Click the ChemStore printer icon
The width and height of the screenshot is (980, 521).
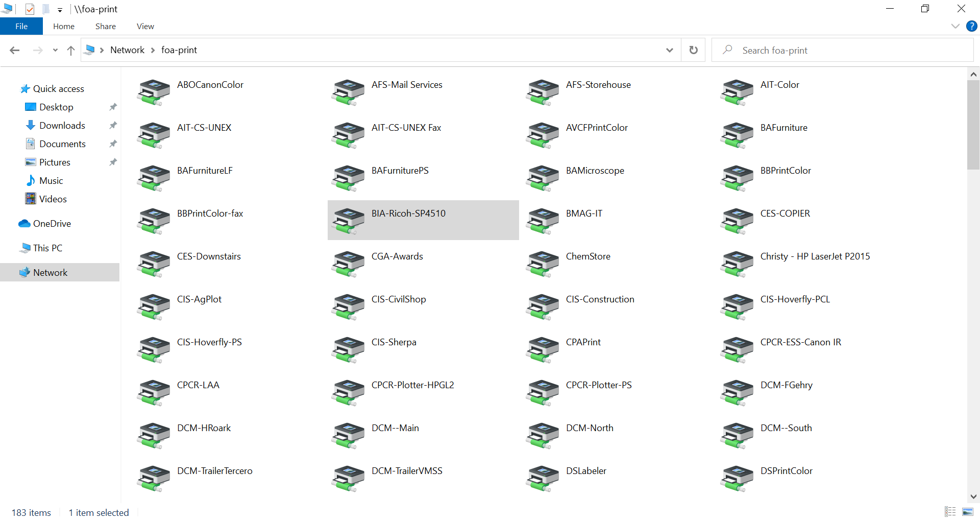pos(542,264)
